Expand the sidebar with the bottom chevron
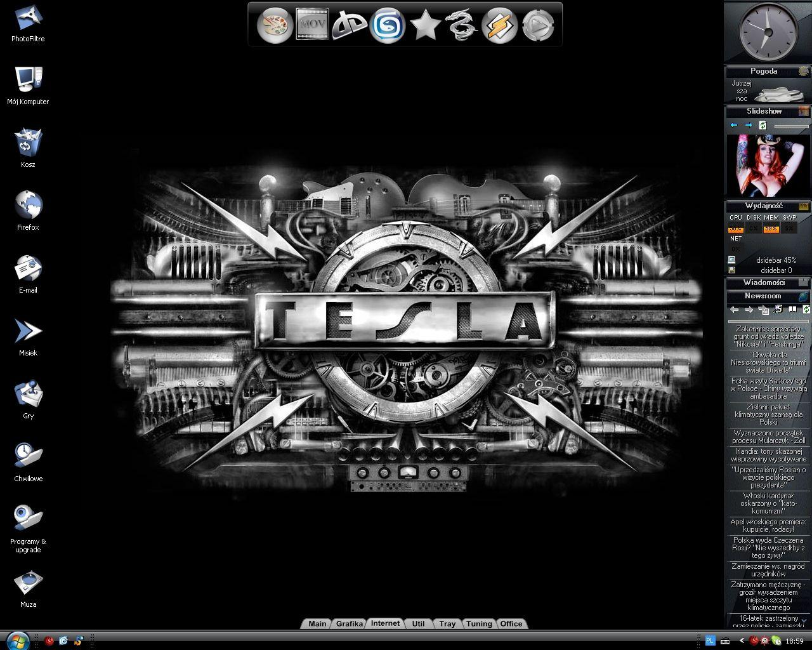 pos(804,620)
